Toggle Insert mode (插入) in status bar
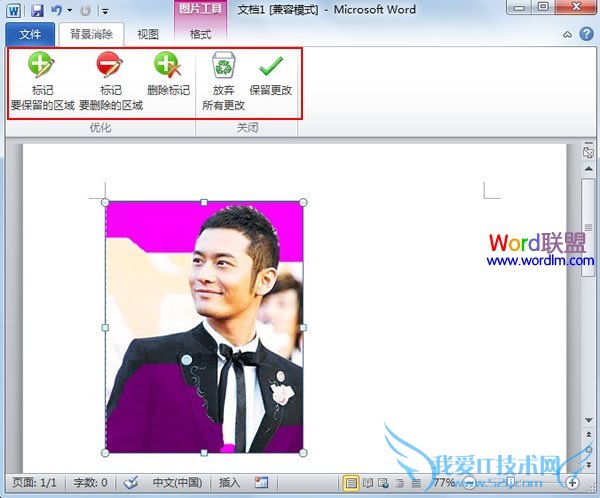The height and width of the screenshot is (498, 600). [x=230, y=482]
